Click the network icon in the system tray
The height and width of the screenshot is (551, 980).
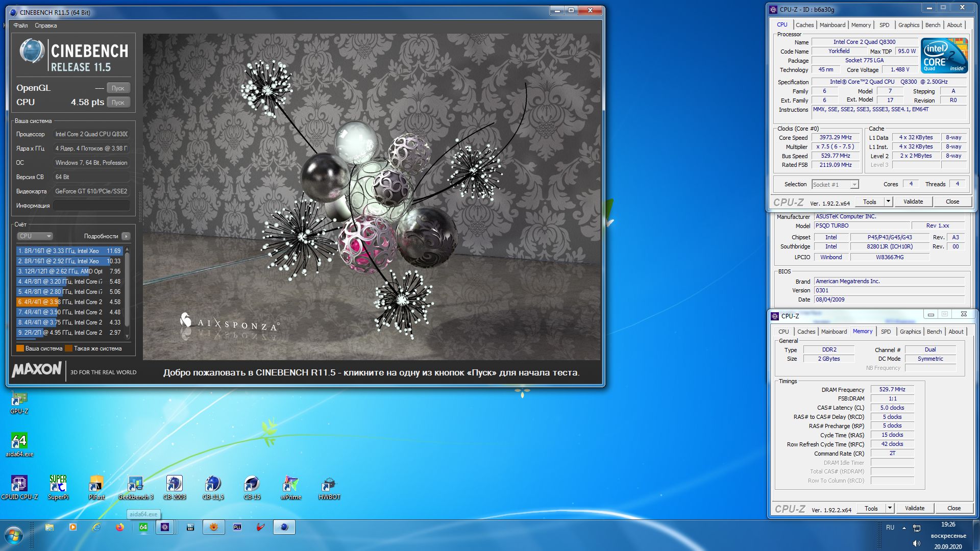[x=917, y=528]
